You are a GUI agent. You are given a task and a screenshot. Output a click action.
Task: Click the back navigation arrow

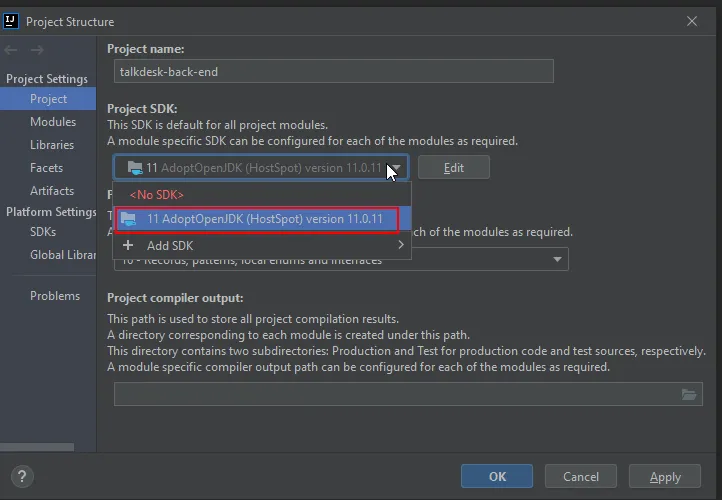pyautogui.click(x=11, y=50)
